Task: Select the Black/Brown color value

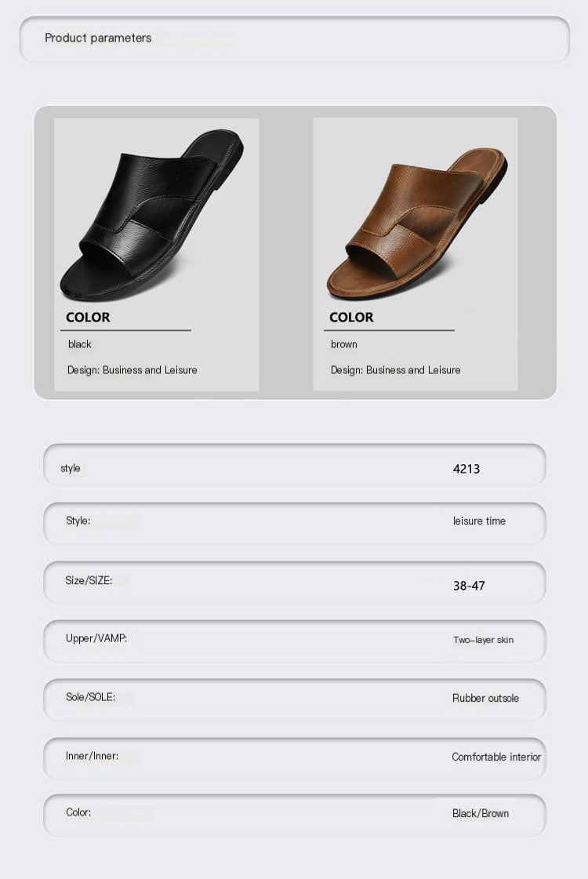Action: tap(481, 813)
